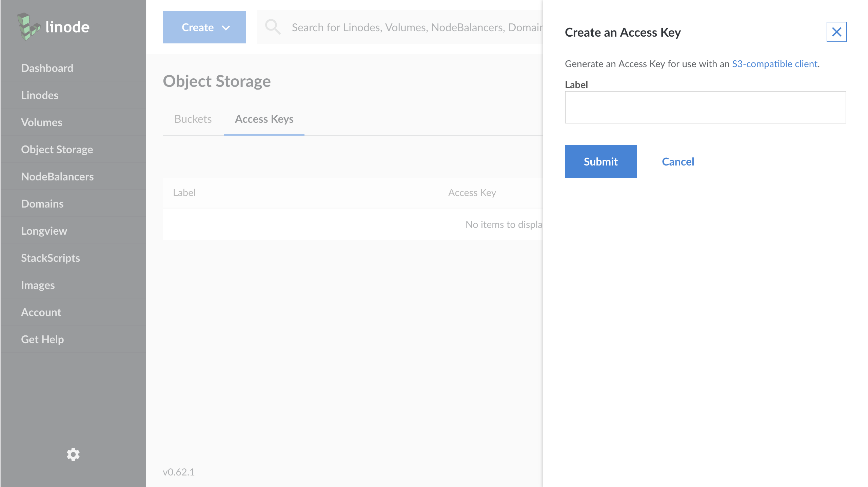The width and height of the screenshot is (868, 487).
Task: Close the Create Access Key panel
Action: 837,32
